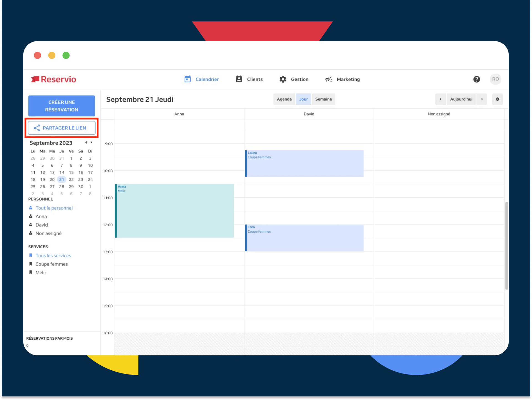
Task: Filter calendar by Coupe femmes service
Action: pyautogui.click(x=52, y=264)
